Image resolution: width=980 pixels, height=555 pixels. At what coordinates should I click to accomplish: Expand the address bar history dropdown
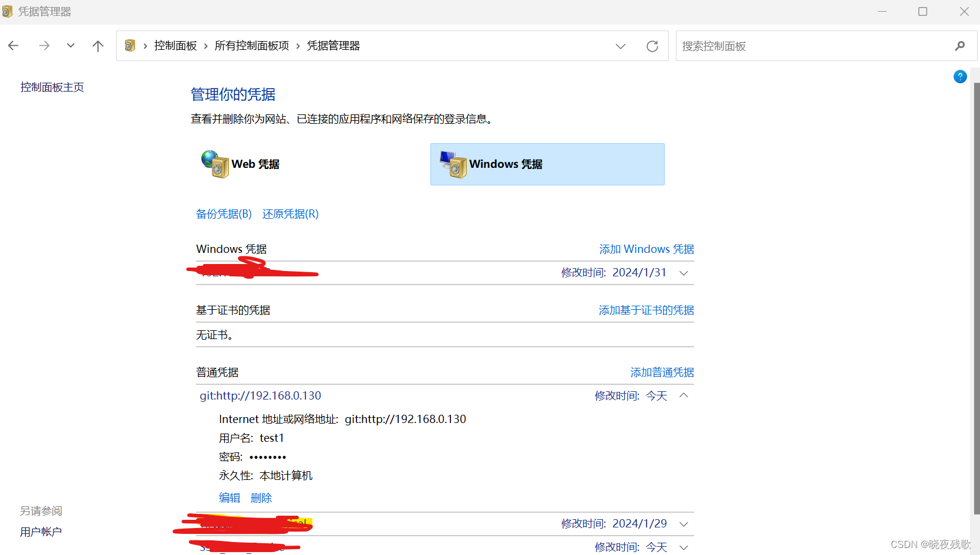(x=621, y=46)
